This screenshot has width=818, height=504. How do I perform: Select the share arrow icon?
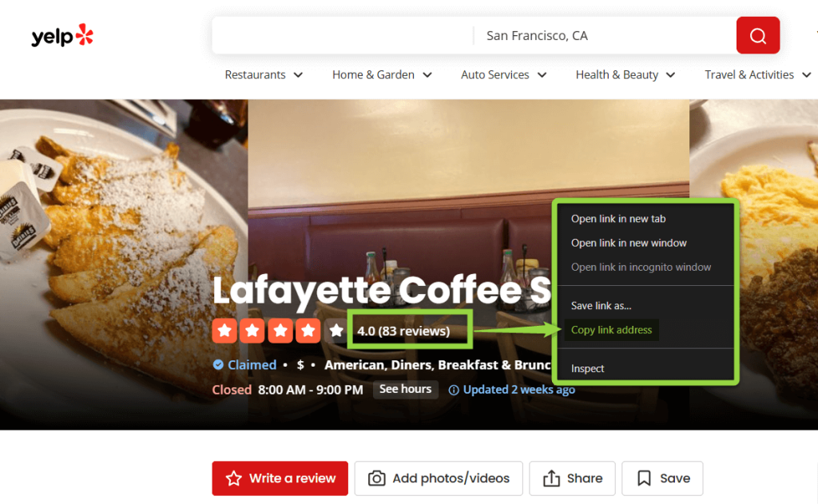tap(553, 478)
